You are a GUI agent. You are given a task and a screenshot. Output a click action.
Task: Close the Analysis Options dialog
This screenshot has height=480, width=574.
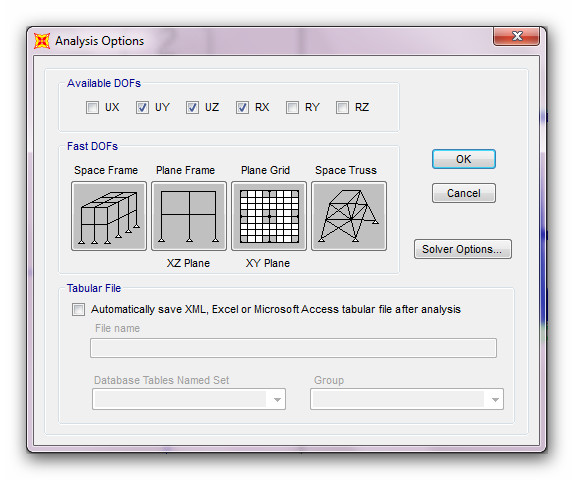click(517, 36)
